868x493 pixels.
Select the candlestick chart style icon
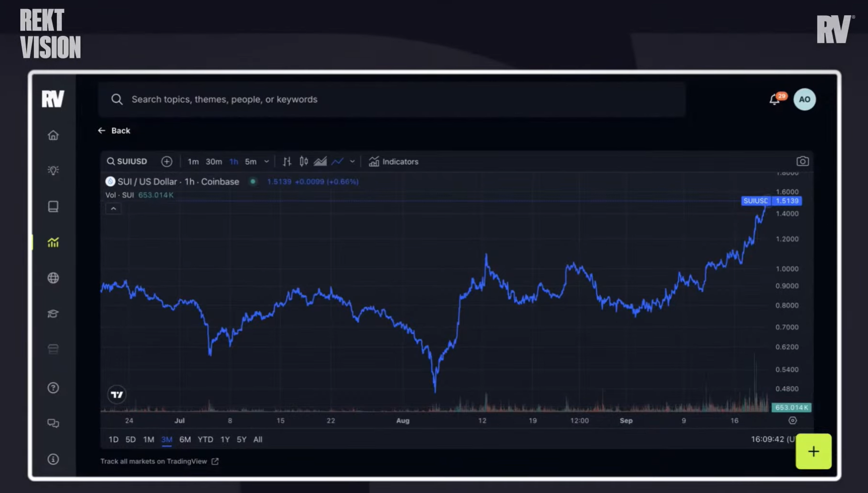coord(303,162)
